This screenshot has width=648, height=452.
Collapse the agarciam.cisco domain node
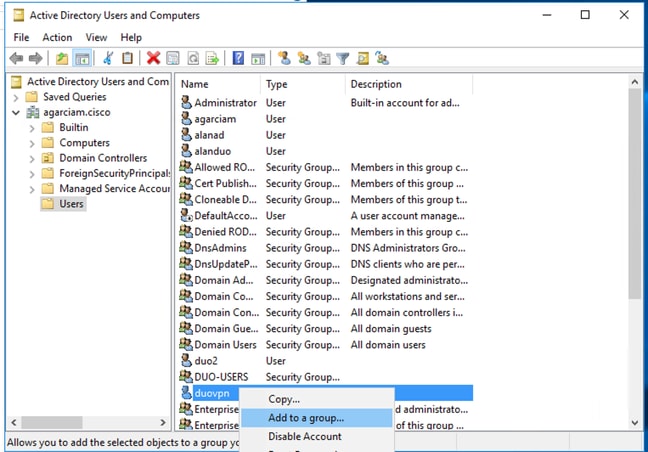16,112
